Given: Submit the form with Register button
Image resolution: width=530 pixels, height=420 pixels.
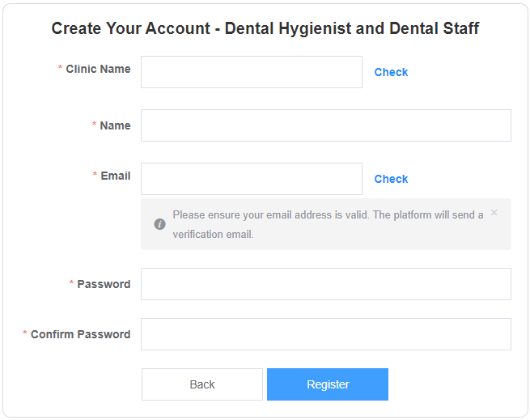Looking at the screenshot, I should tap(328, 384).
